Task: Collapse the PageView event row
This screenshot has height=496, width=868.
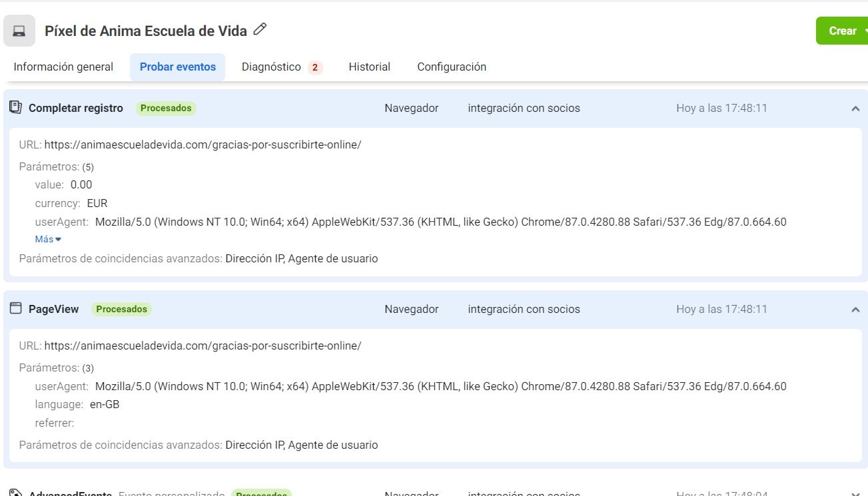Action: point(855,309)
